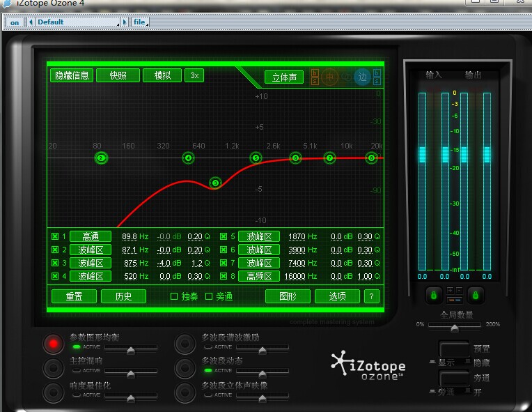The image size is (532, 412).
Task: Open band 8 filter type 高频区 selector
Action: 259,276
